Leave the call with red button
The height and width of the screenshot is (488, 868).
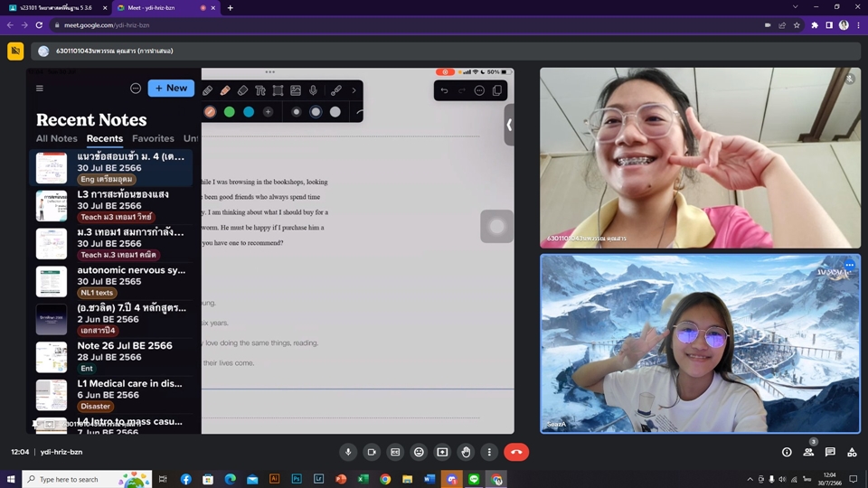click(x=516, y=452)
